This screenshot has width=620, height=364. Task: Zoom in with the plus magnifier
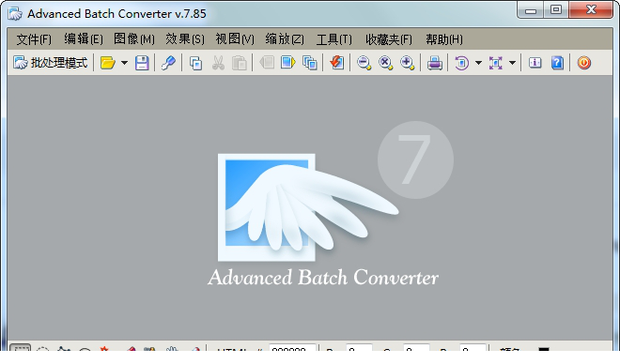(x=407, y=63)
